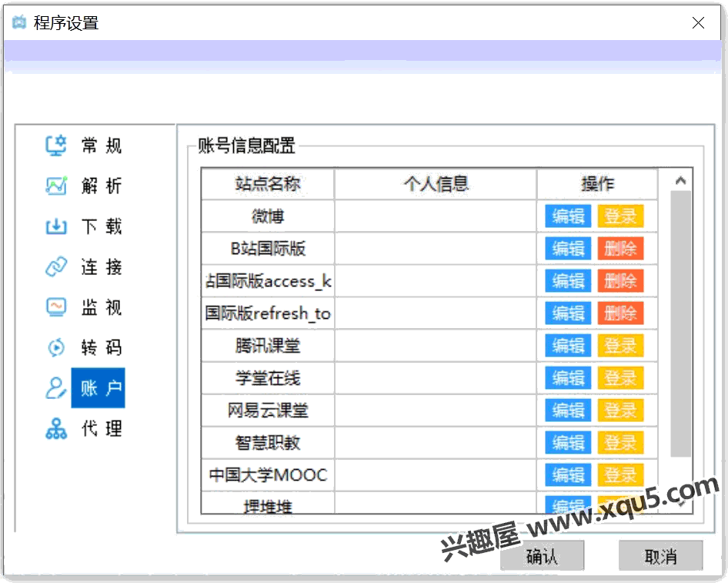The height and width of the screenshot is (583, 728).
Task: Log in to 腾讯课堂 account
Action: coord(620,346)
